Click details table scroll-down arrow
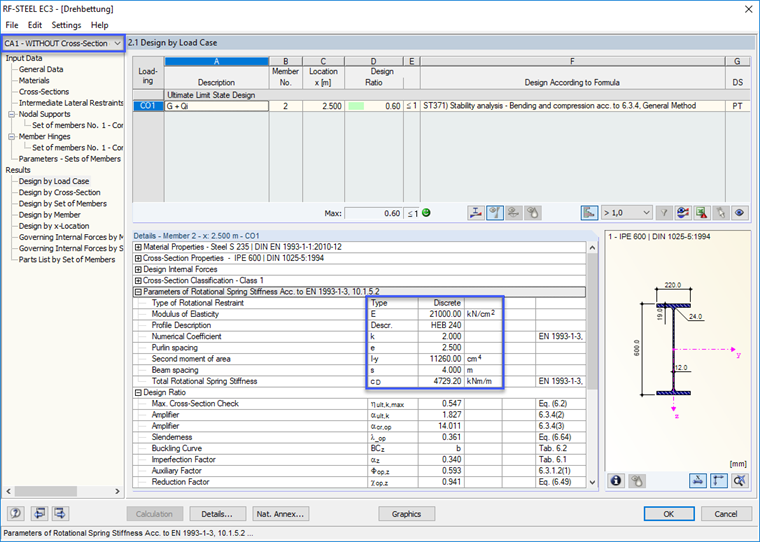Screen dimensions: 760x542 click(x=592, y=482)
